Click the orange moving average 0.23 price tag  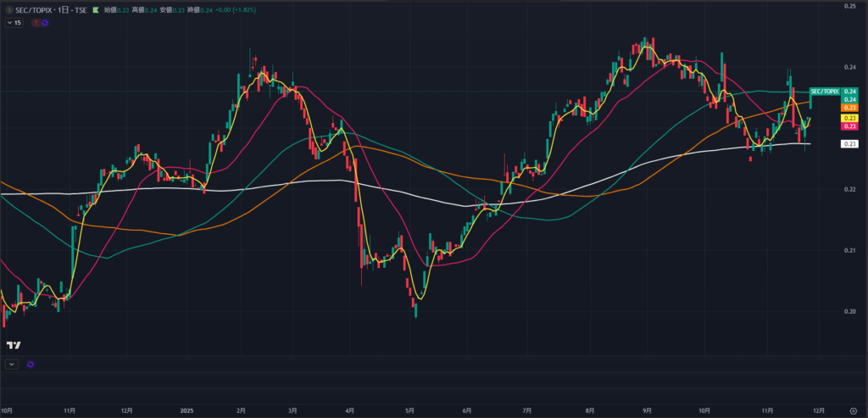click(x=850, y=108)
